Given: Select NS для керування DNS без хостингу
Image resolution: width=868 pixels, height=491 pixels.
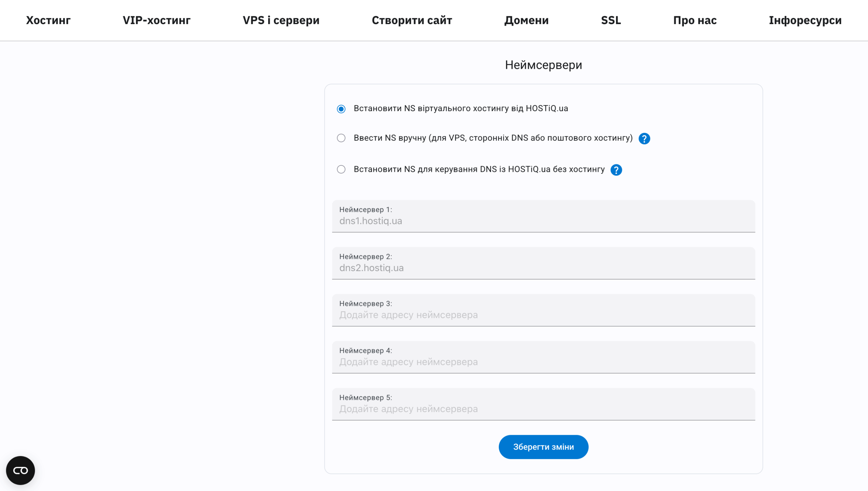Looking at the screenshot, I should click(x=341, y=169).
